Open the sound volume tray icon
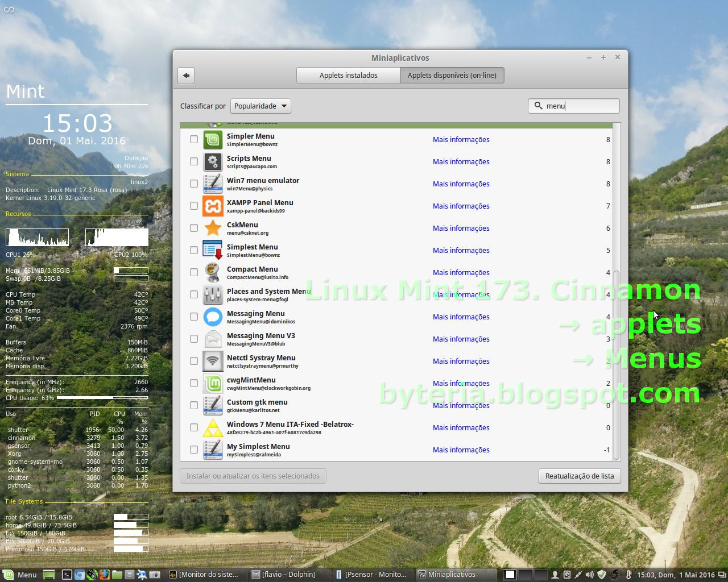 tap(589, 575)
